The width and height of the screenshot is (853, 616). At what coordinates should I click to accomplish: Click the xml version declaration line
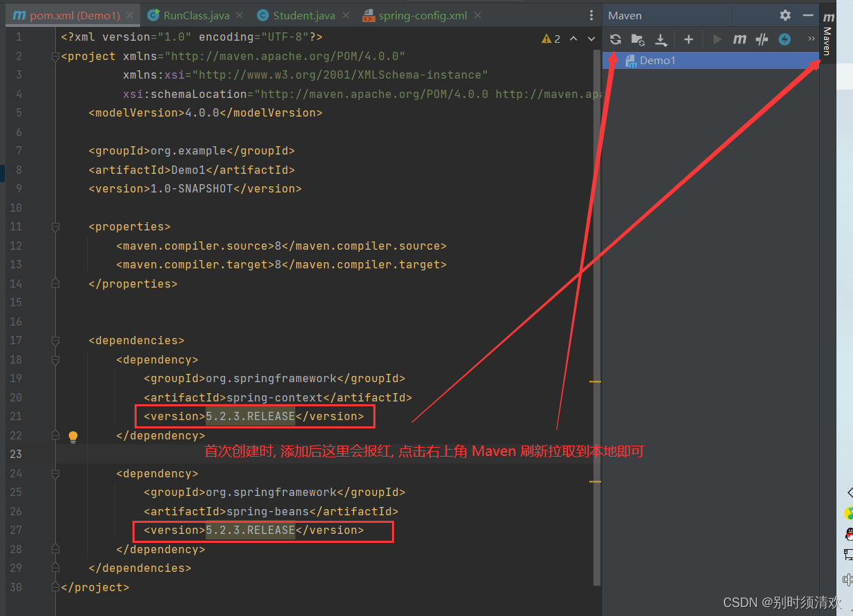pos(192,37)
